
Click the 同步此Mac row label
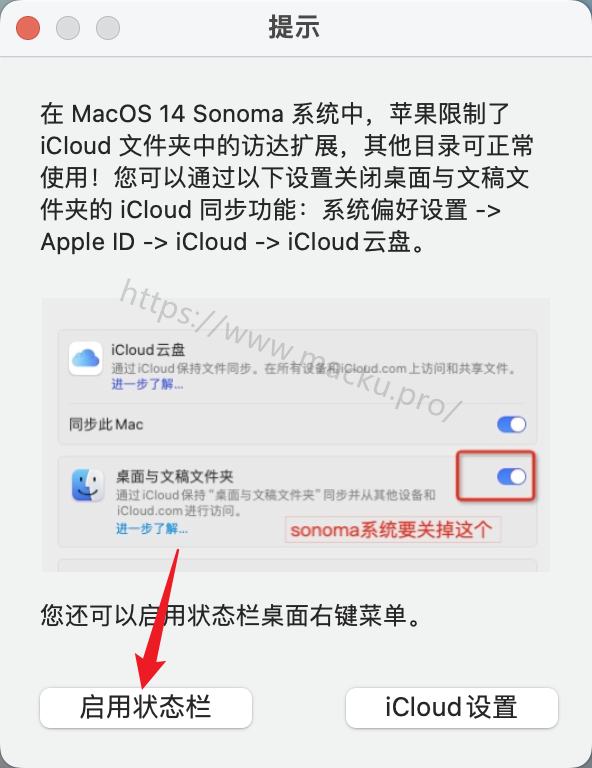pyautogui.click(x=106, y=424)
